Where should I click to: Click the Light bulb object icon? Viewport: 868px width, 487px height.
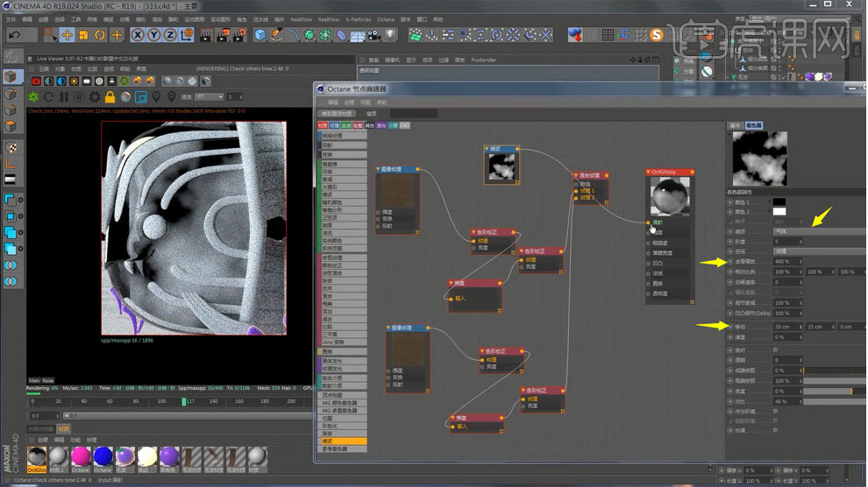click(391, 34)
